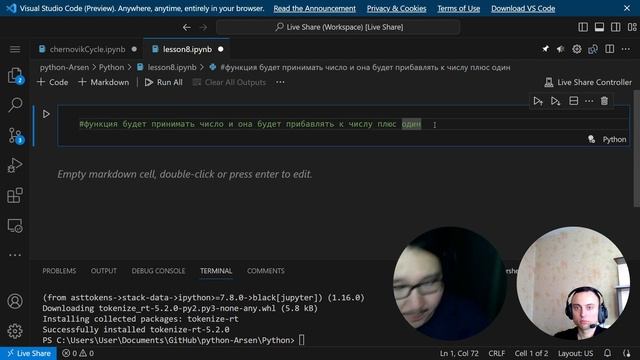Execute cell and below icon

coord(555,101)
